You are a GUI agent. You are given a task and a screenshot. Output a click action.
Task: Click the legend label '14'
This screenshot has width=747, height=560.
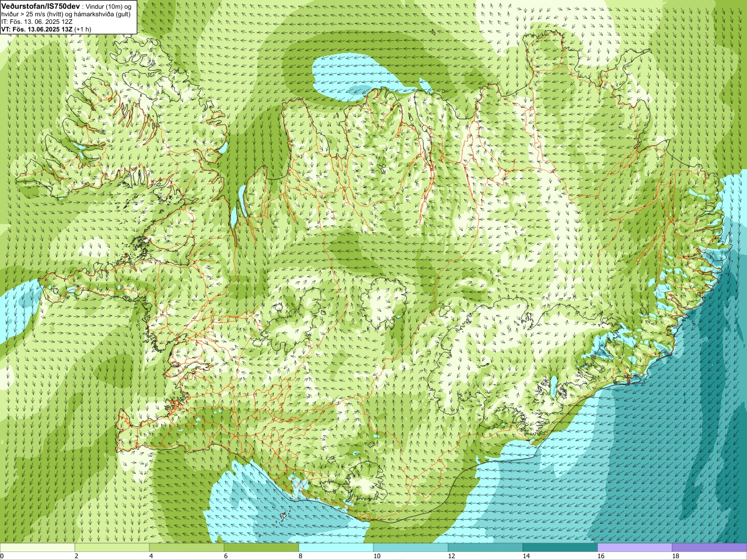(526, 556)
